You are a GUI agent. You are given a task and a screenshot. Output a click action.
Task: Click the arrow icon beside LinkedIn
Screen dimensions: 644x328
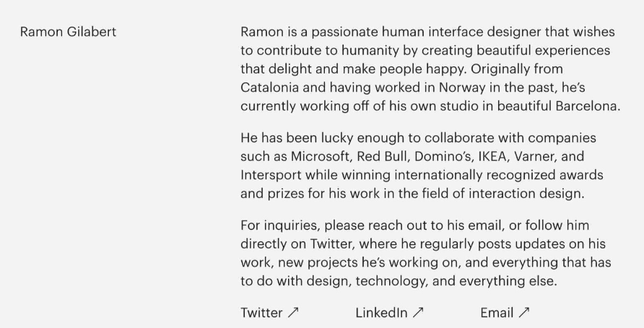tap(418, 313)
